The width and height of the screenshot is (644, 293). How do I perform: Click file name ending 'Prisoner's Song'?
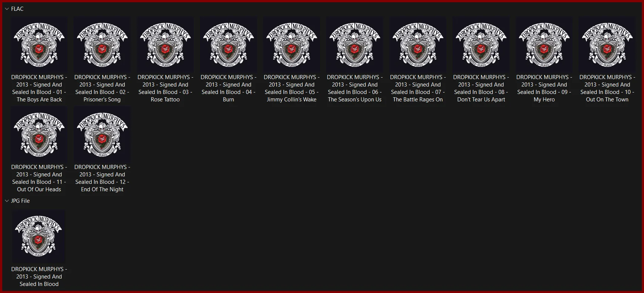tap(102, 88)
